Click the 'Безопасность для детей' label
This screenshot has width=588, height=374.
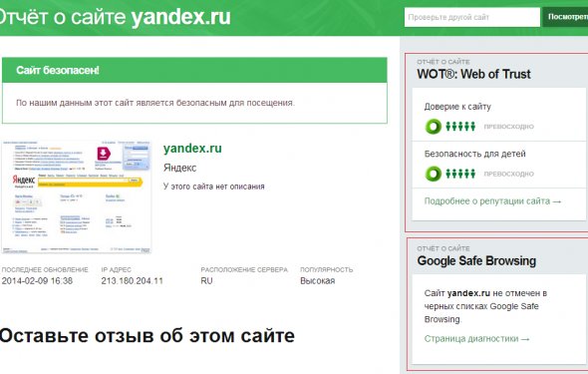point(474,154)
